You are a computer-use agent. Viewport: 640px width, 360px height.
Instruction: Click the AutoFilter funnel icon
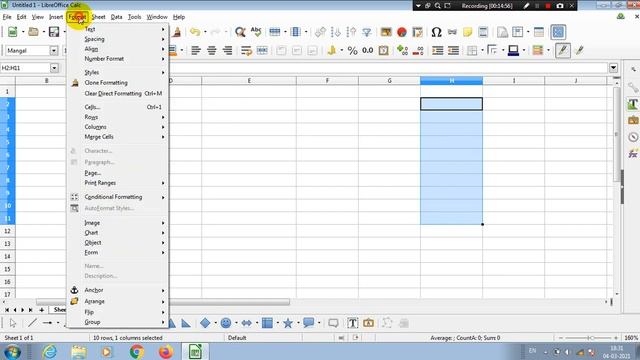click(x=367, y=32)
